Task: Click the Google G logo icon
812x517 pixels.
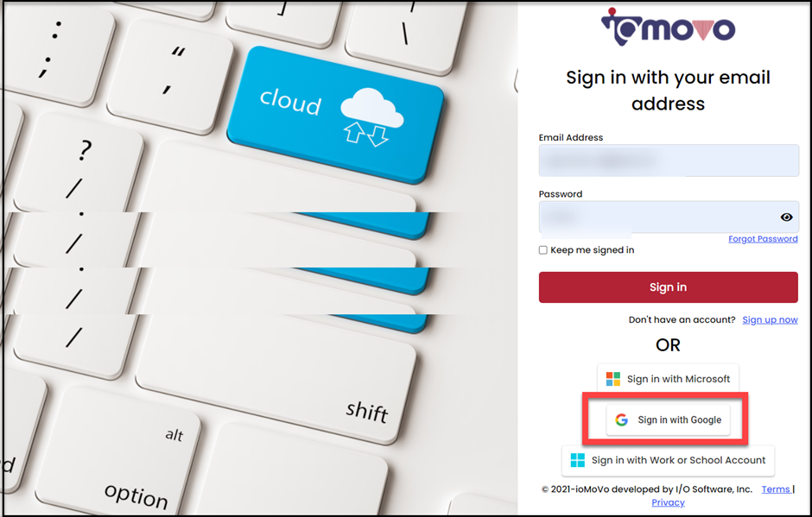Action: tap(621, 419)
